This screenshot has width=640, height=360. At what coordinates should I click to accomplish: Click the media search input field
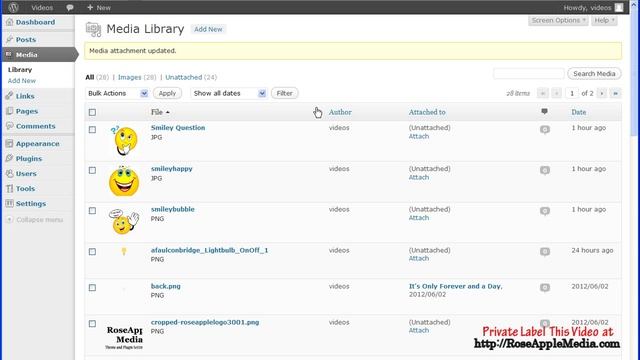529,74
